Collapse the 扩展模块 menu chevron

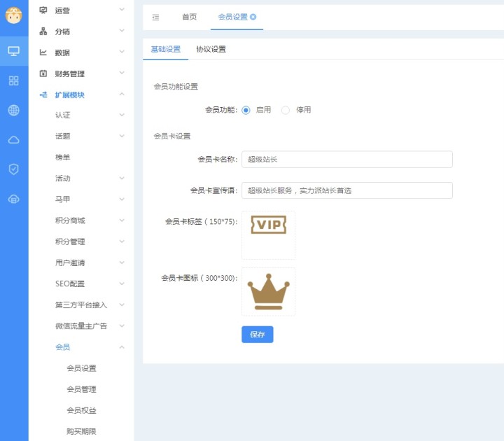click(x=122, y=94)
